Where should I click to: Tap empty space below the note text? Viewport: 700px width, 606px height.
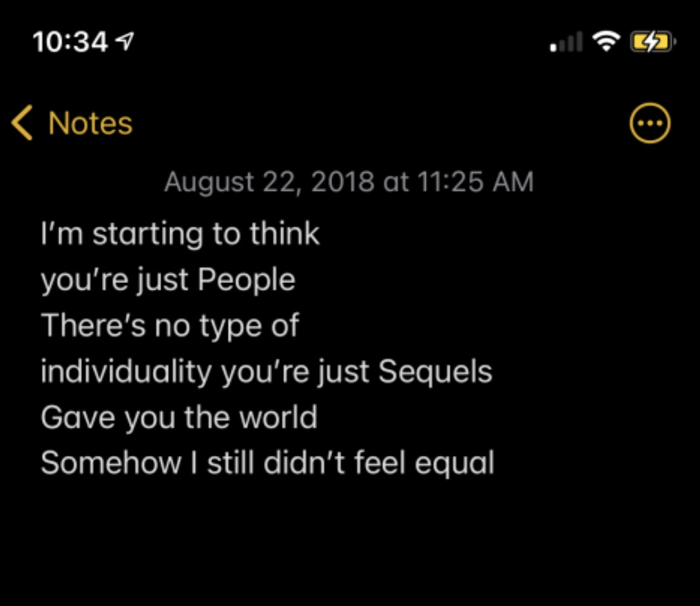350,544
